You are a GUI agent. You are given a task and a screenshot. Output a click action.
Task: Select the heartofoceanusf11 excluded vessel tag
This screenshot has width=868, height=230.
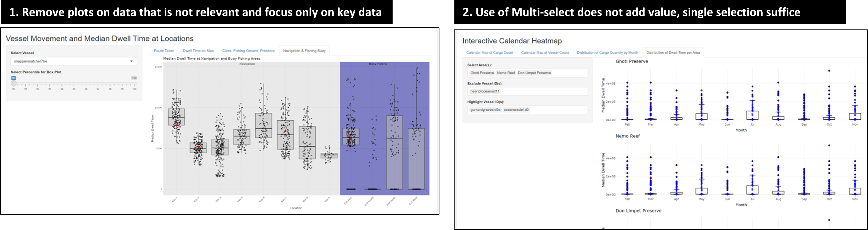[485, 91]
